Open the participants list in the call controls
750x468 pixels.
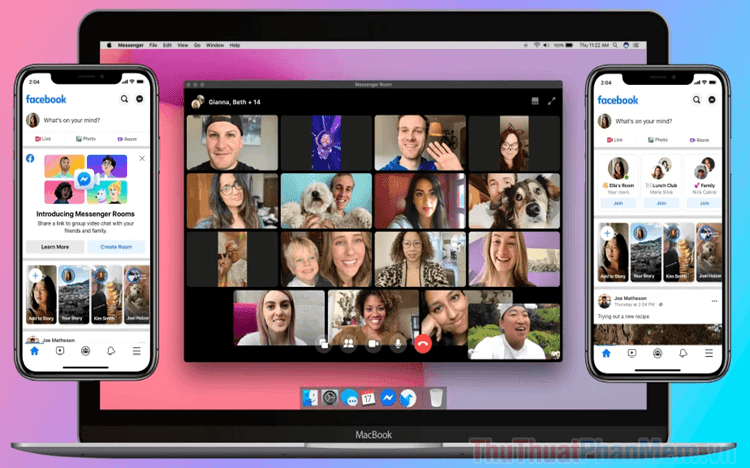(x=349, y=344)
